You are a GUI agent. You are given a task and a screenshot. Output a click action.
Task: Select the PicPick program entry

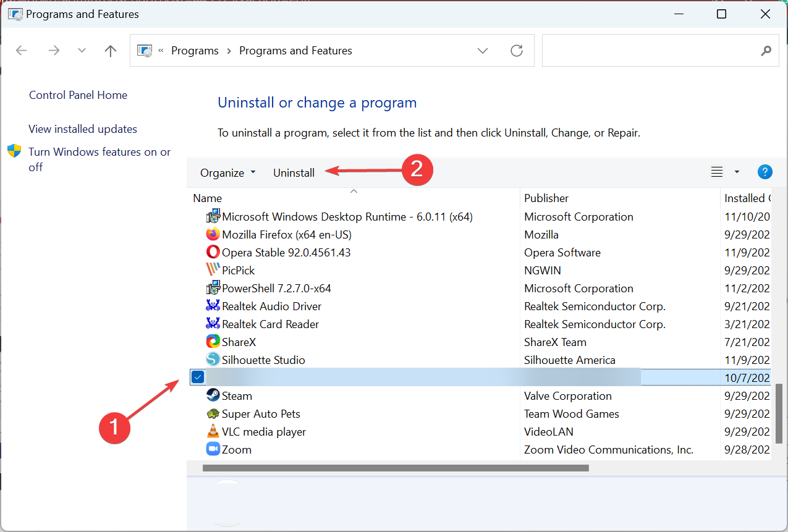tap(238, 271)
